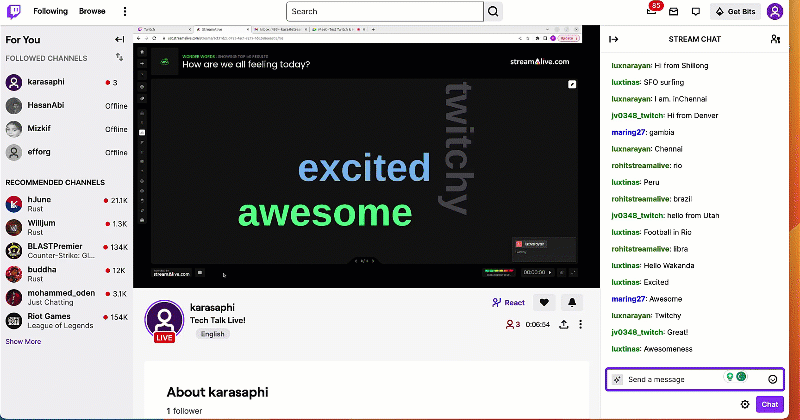
Task: Open the emote picker smiley icon
Action: click(x=772, y=379)
